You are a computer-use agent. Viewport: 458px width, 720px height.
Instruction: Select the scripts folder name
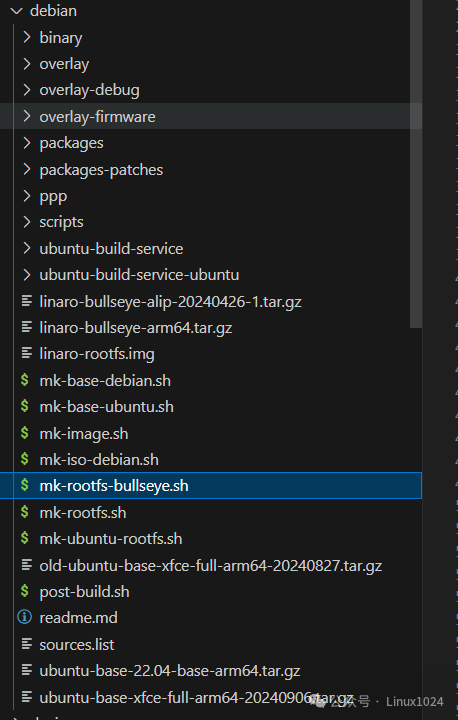tap(62, 222)
